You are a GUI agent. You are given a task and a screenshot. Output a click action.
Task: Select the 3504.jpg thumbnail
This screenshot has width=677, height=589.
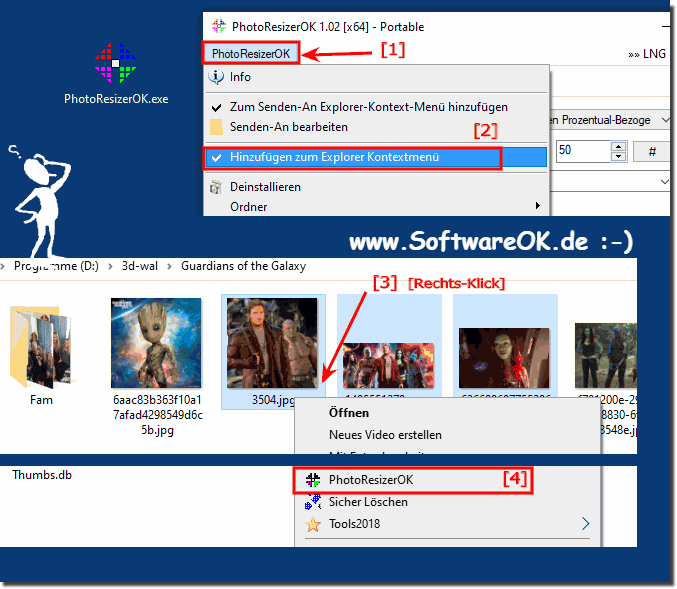point(272,342)
